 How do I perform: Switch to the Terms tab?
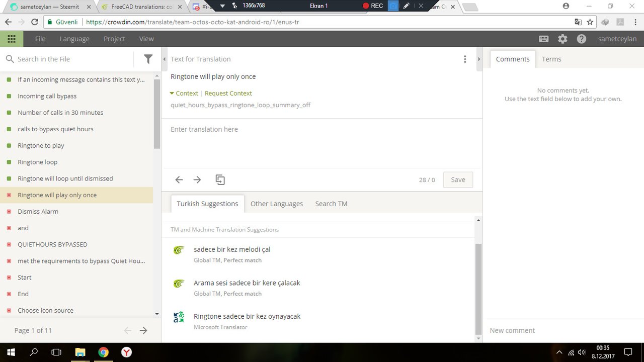point(551,59)
